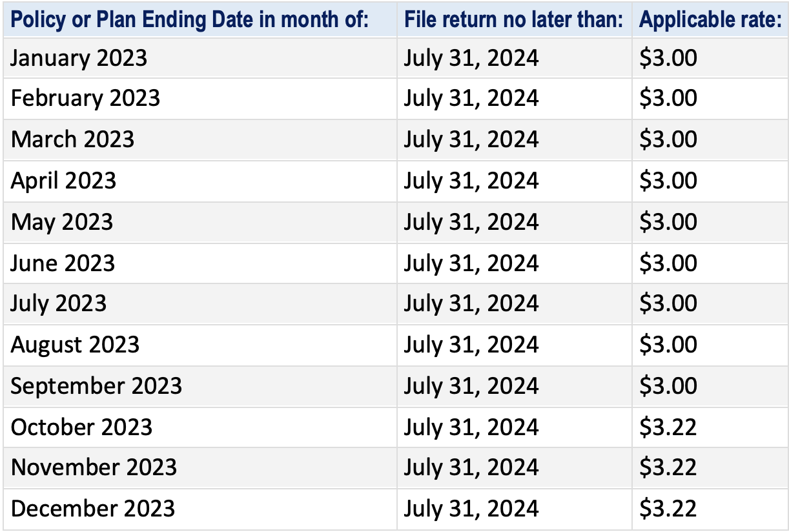
Task: Click the December 2023 cell
Action: click(x=93, y=509)
